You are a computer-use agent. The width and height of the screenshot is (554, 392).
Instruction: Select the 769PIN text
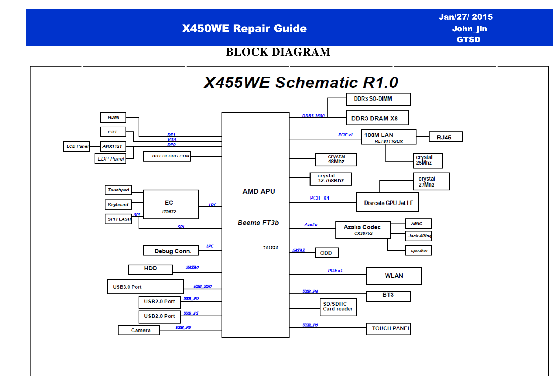pos(271,248)
